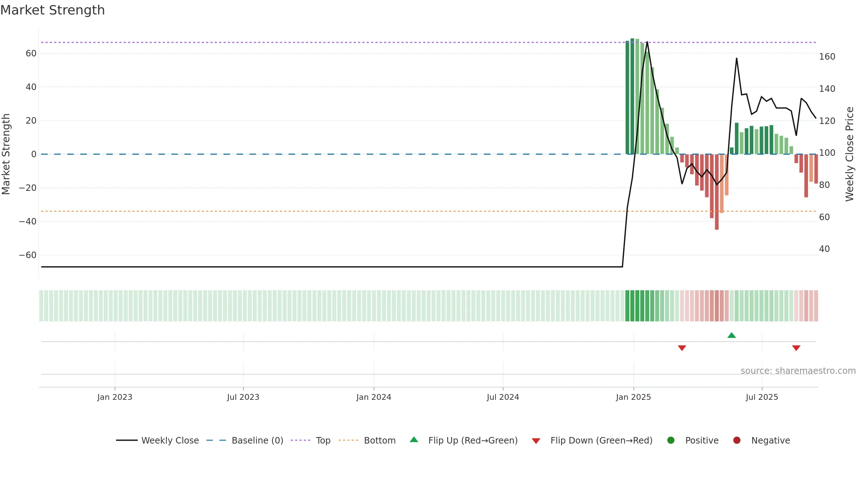Click the Flip Up (Red→Green) legend label
Viewport: 868px width, 488px height.
coord(473,440)
